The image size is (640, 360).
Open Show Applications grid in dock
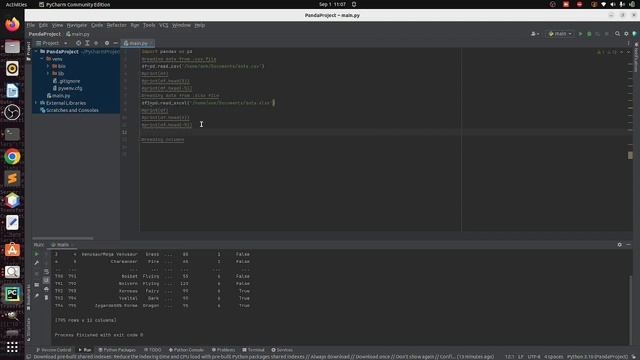12,347
